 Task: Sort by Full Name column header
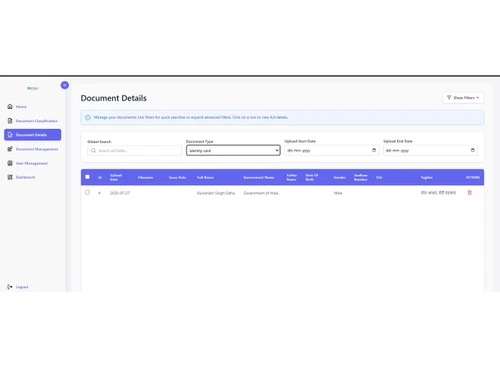(x=205, y=177)
